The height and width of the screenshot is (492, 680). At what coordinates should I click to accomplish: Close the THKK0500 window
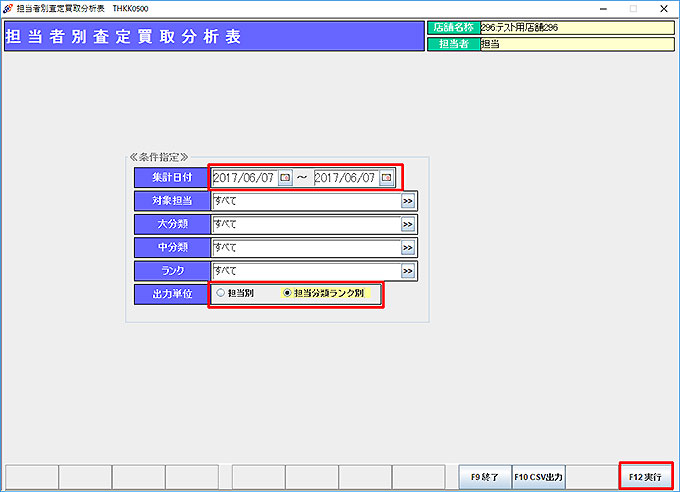click(664, 9)
